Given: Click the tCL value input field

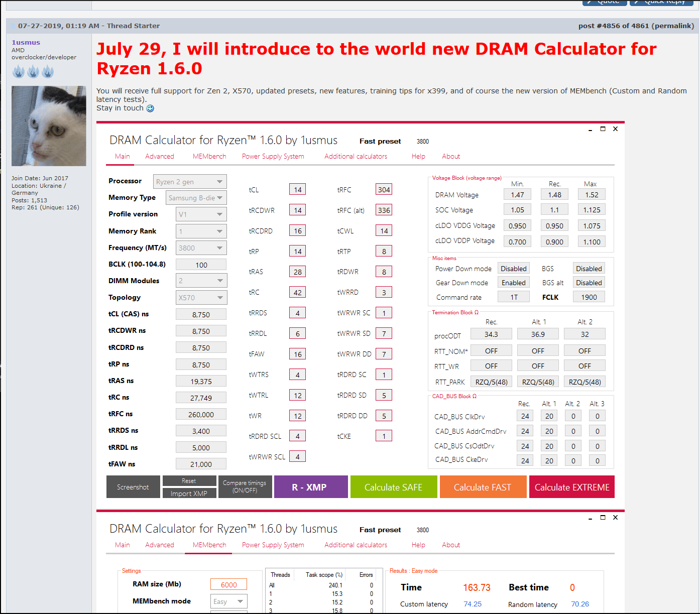Looking at the screenshot, I should click(x=297, y=189).
